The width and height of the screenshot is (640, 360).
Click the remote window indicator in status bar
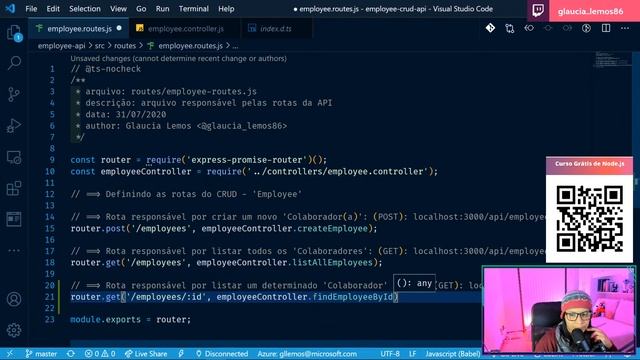pos(10,354)
